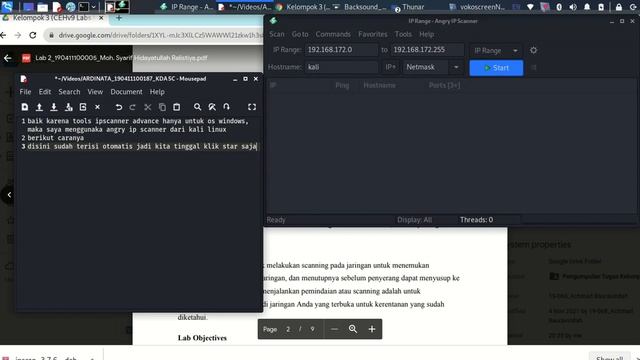
Task: Open Search menu in Mousepad
Action: (x=69, y=92)
